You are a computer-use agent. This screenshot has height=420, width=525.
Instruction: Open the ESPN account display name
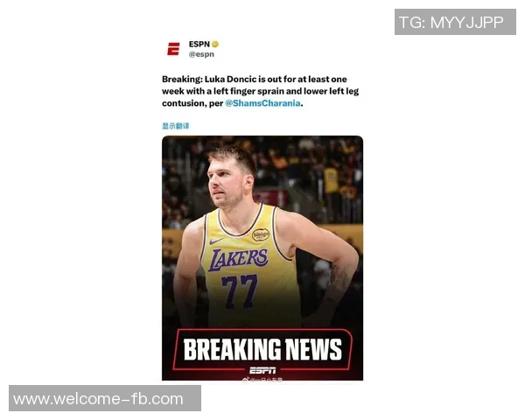coord(199,45)
